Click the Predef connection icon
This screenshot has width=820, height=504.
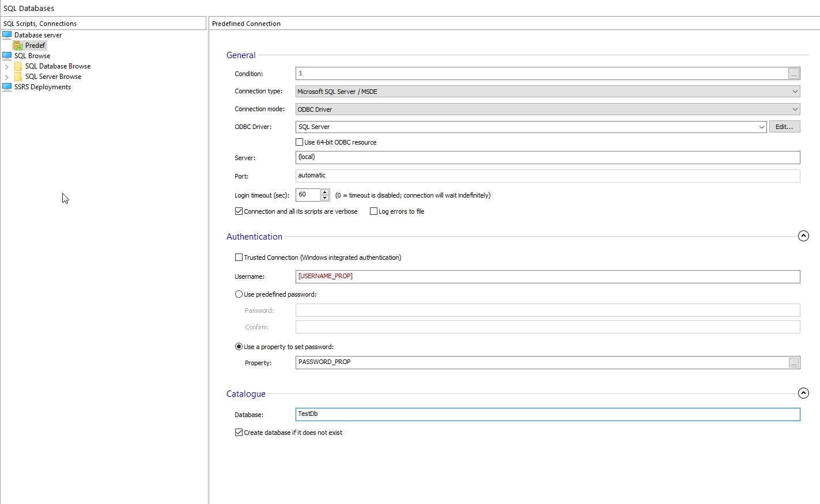point(18,46)
